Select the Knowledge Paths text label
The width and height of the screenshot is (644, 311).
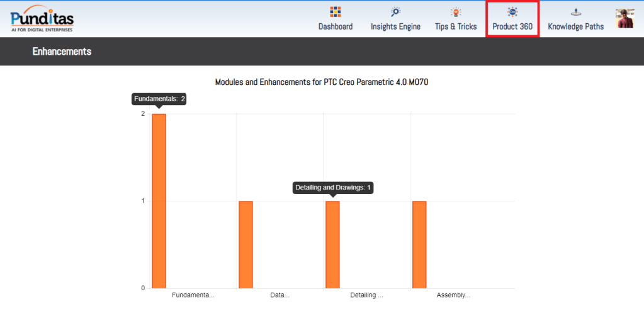pyautogui.click(x=575, y=27)
